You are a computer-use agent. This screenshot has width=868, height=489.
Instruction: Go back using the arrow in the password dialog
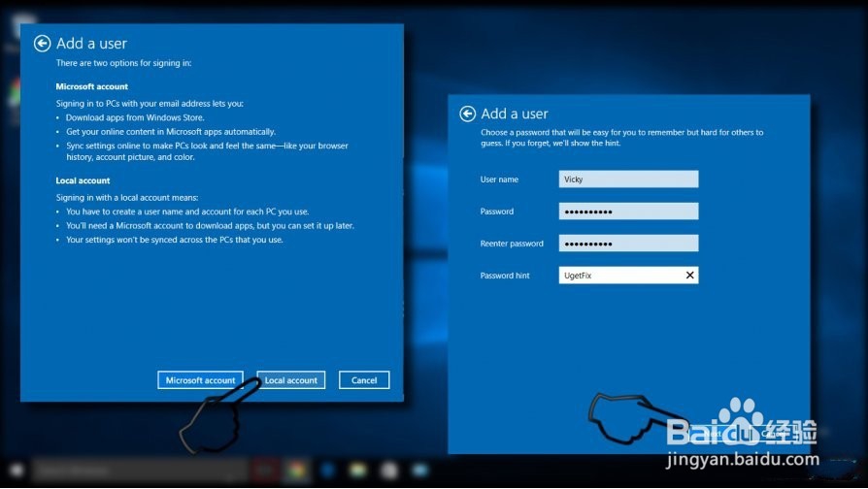[x=468, y=114]
